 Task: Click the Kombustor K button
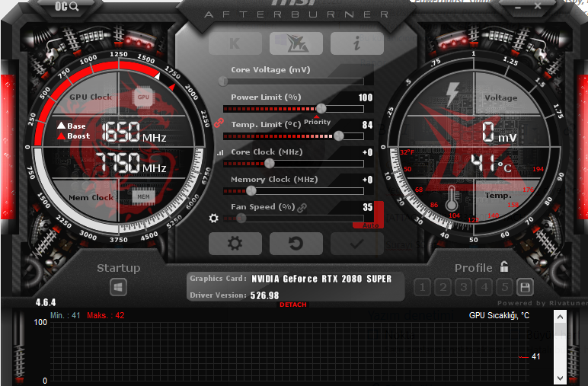pyautogui.click(x=235, y=43)
